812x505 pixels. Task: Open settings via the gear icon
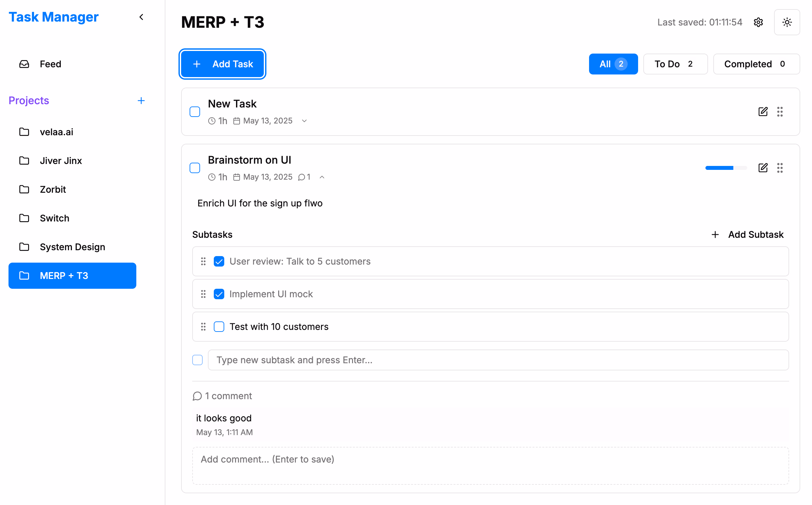(758, 22)
